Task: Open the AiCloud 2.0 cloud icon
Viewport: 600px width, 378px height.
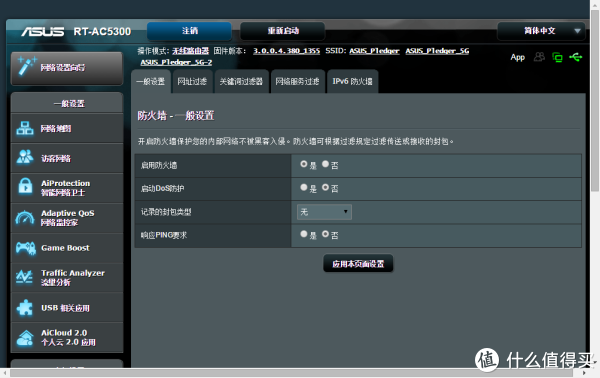Action: (x=25, y=337)
